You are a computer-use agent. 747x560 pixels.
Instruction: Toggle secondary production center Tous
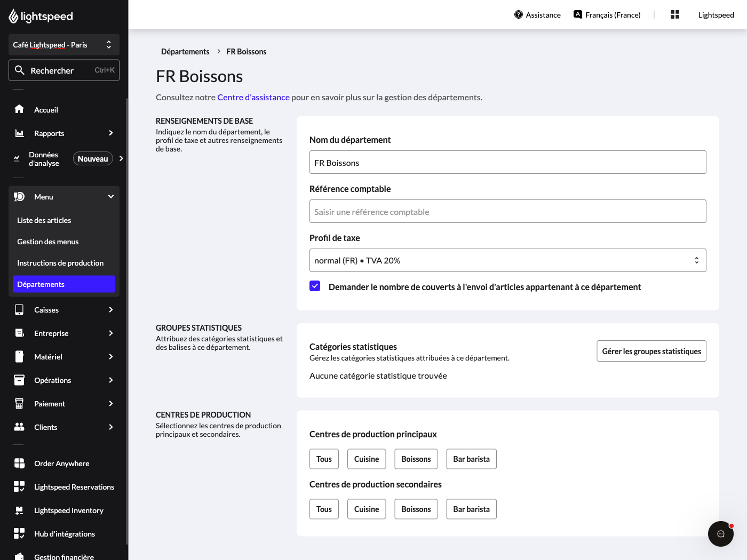(x=324, y=509)
